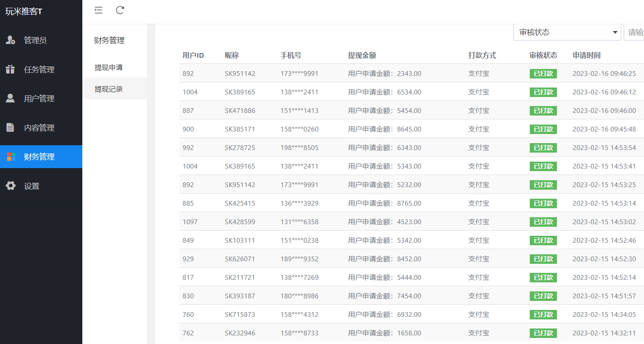Collapse the sidebar with the menu fold icon
644x344 pixels.
coord(99,10)
